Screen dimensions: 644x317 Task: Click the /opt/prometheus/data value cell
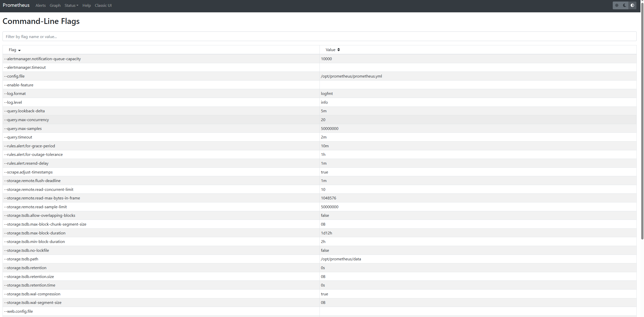(341, 259)
